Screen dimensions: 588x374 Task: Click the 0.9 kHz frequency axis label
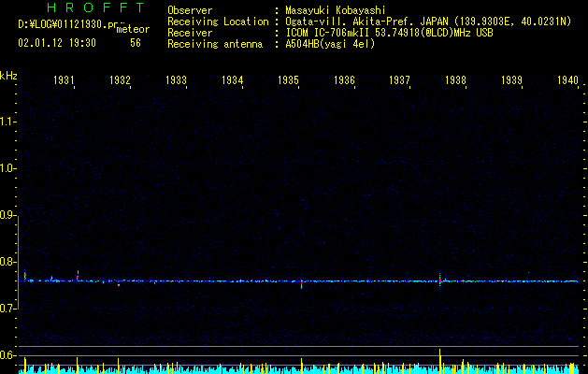pos(8,215)
